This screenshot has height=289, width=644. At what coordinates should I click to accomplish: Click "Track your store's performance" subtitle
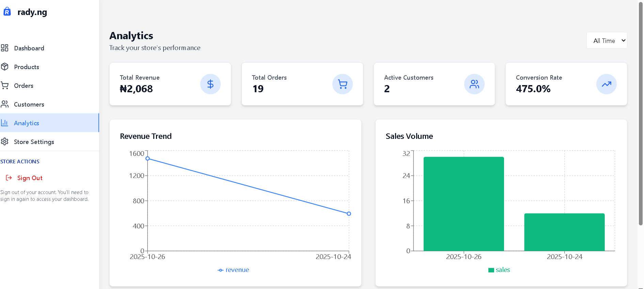coord(155,48)
